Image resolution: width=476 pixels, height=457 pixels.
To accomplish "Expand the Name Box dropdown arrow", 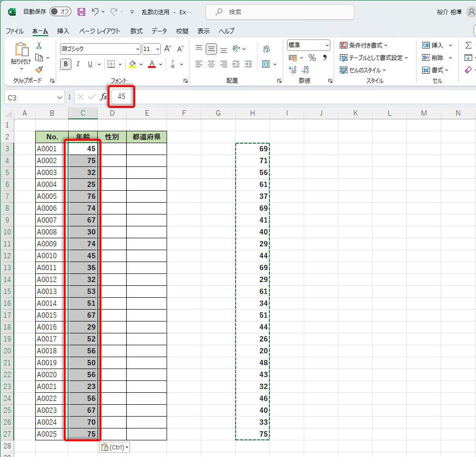I will coord(59,97).
